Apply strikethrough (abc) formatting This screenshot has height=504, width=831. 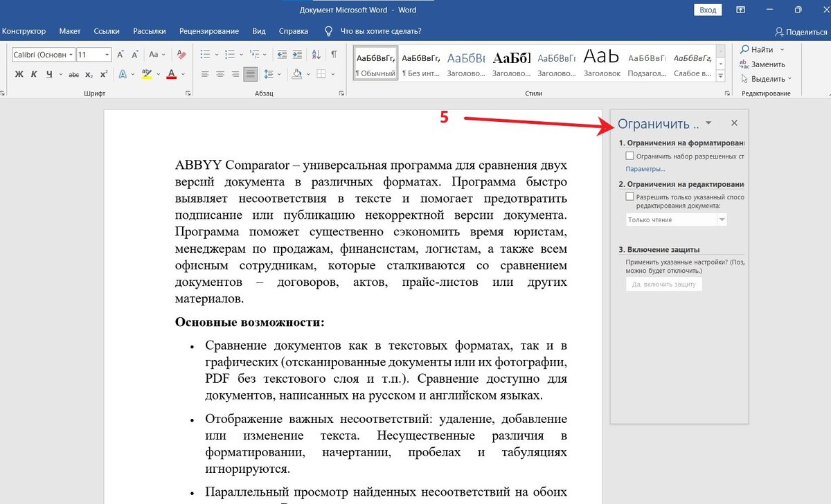coord(75,74)
